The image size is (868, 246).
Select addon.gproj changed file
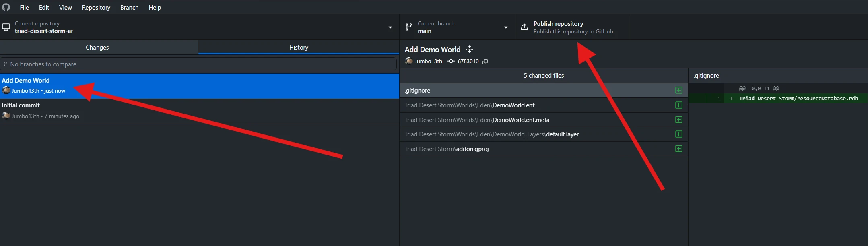point(544,149)
